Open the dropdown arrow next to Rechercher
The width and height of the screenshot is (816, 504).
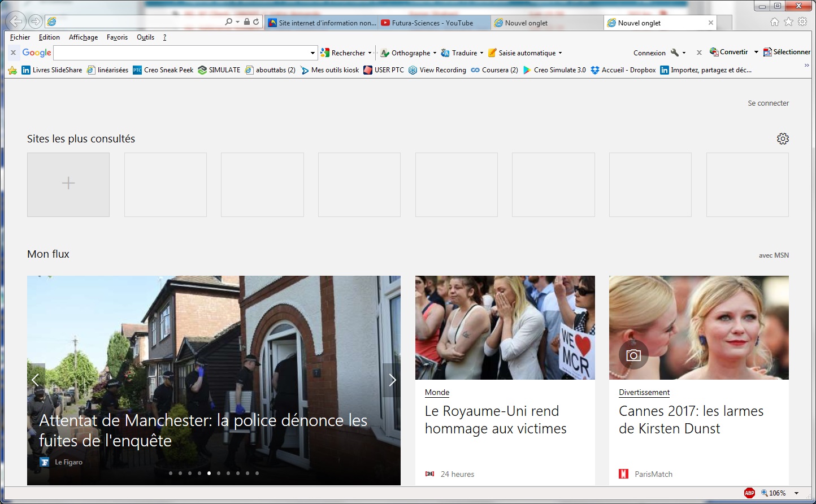point(370,53)
